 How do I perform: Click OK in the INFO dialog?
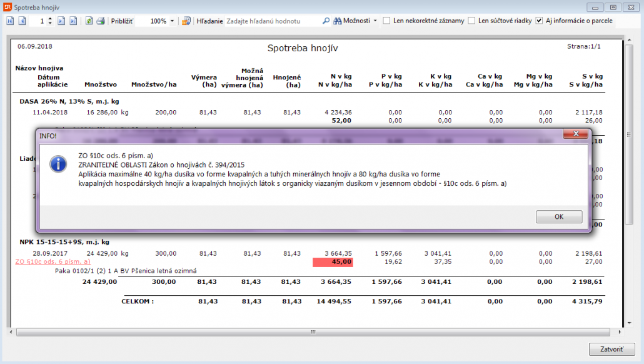click(x=559, y=216)
